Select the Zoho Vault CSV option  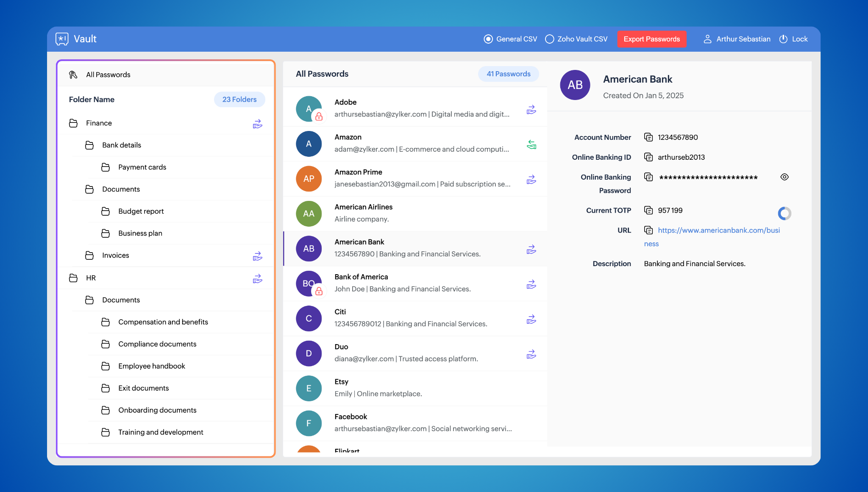(549, 39)
